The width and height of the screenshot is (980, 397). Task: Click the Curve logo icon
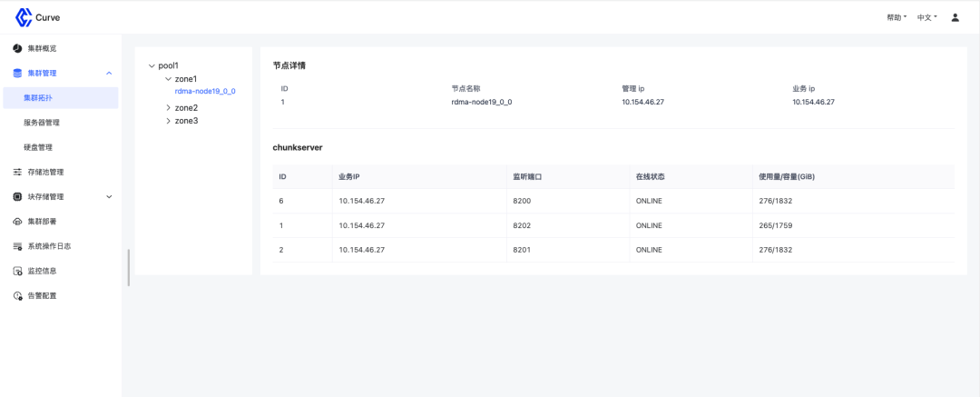point(24,17)
